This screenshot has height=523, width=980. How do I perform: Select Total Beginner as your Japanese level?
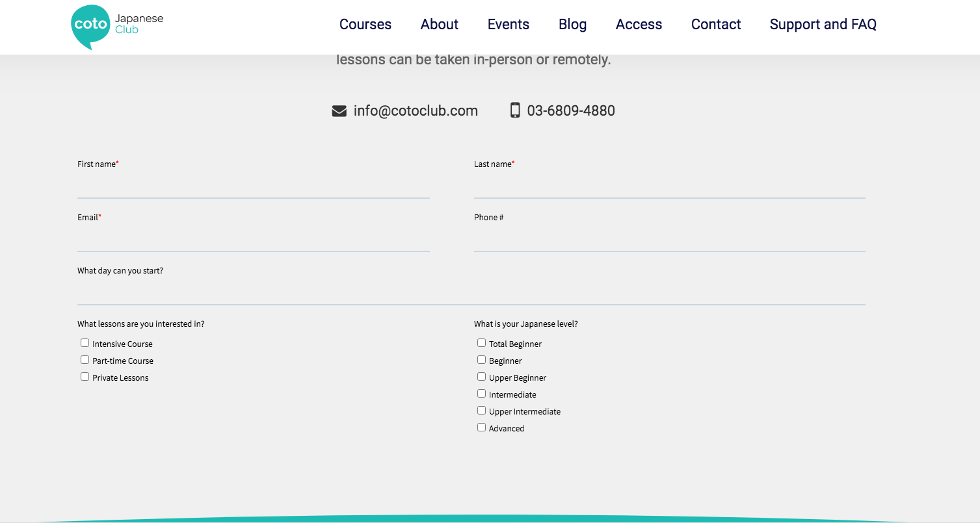[481, 342]
